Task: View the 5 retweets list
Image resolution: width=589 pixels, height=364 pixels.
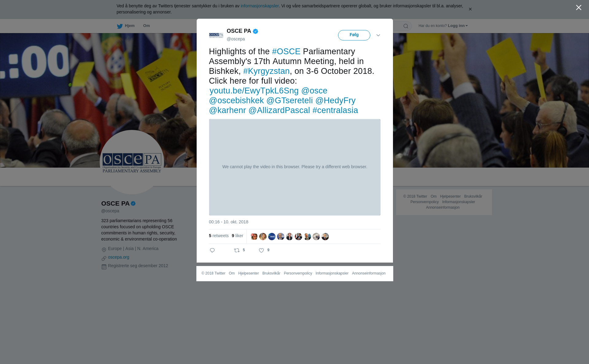Action: coord(219,236)
